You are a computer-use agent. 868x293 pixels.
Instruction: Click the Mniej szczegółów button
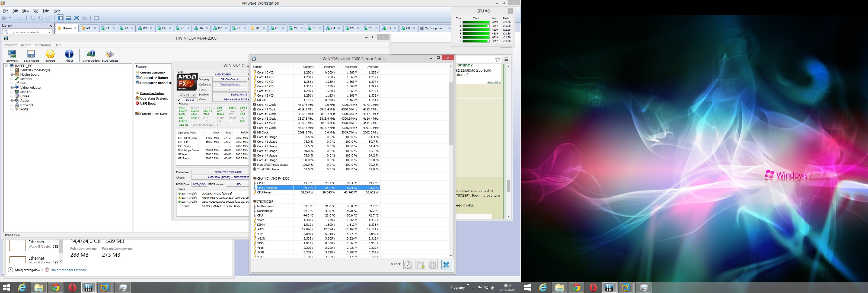(x=24, y=270)
